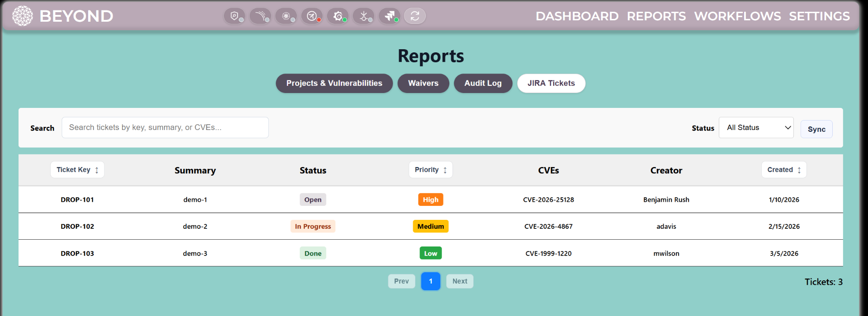Click the Creator column header

tap(666, 171)
